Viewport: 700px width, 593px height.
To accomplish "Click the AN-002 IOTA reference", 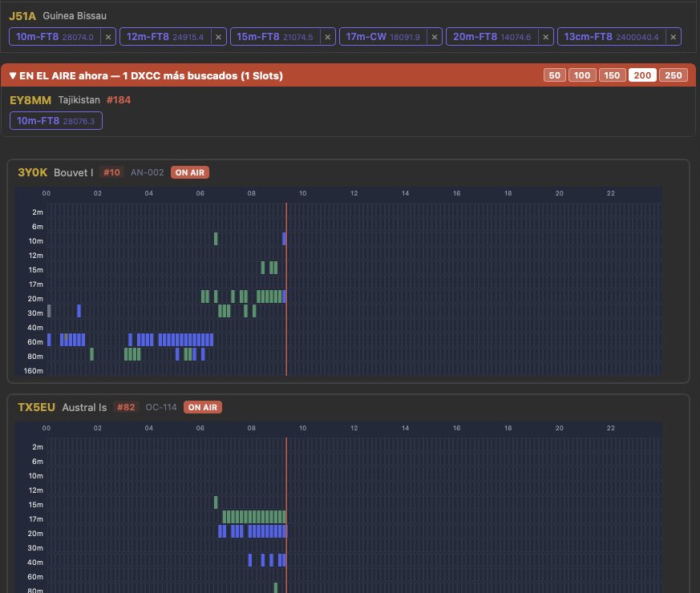I will 148,172.
